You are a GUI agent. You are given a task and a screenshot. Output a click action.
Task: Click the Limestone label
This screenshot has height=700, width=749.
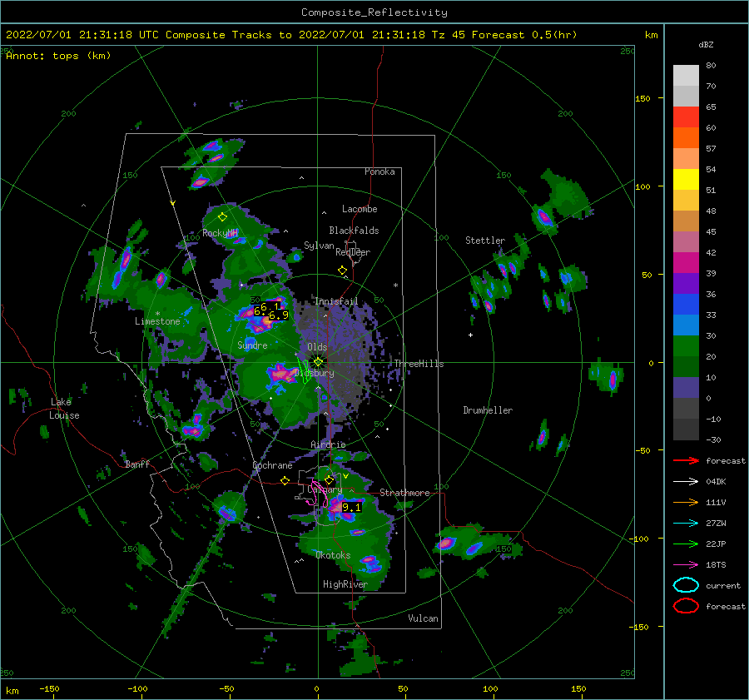click(157, 321)
